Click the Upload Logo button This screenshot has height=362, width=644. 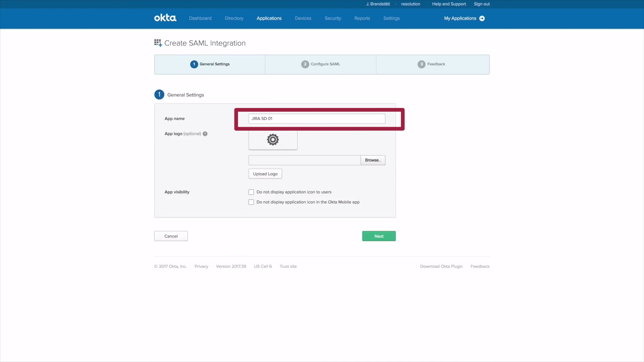pos(265,174)
